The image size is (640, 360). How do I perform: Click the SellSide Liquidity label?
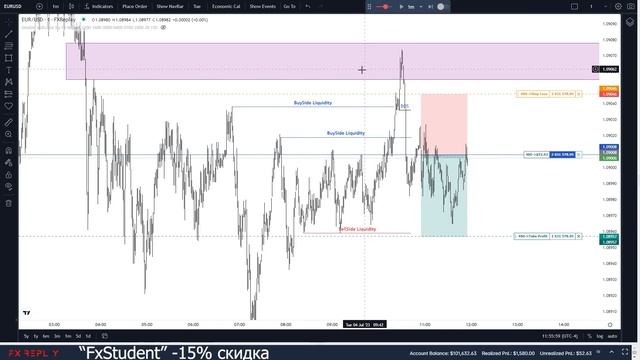coord(358,229)
